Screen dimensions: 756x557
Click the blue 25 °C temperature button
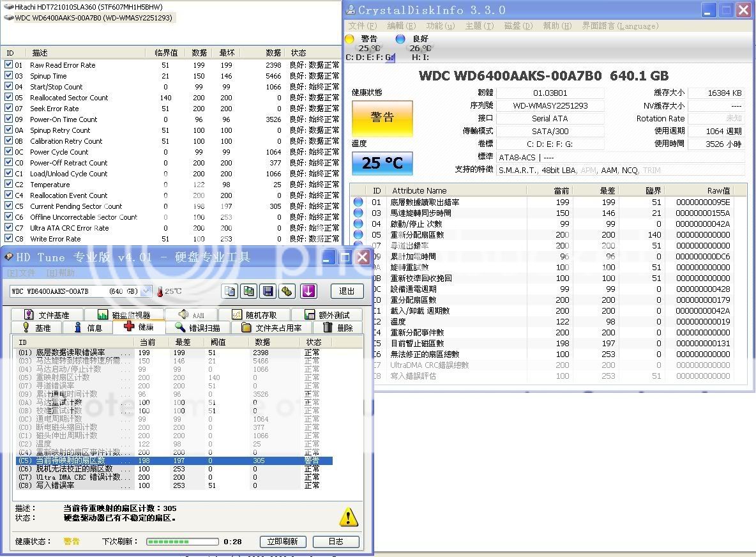382,163
